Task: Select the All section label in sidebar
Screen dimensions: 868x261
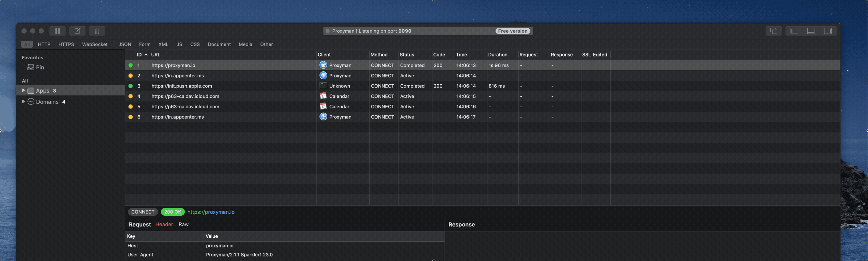Action: point(25,81)
